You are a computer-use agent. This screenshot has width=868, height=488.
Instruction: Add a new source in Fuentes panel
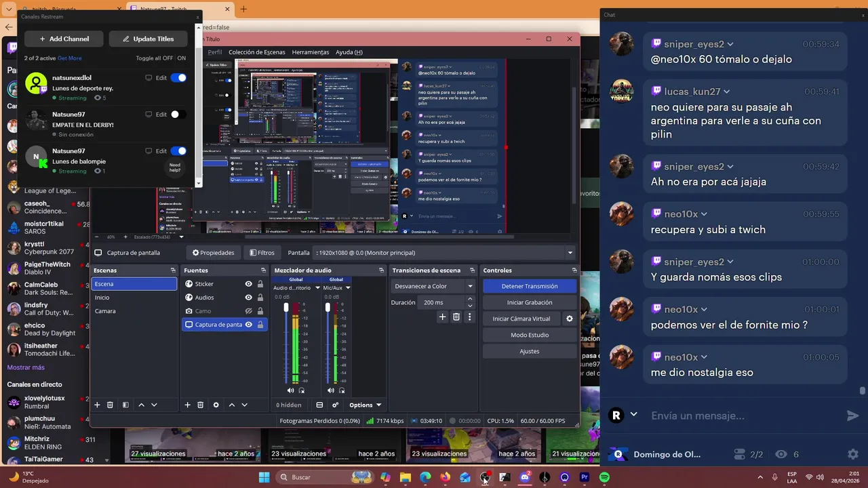click(188, 405)
